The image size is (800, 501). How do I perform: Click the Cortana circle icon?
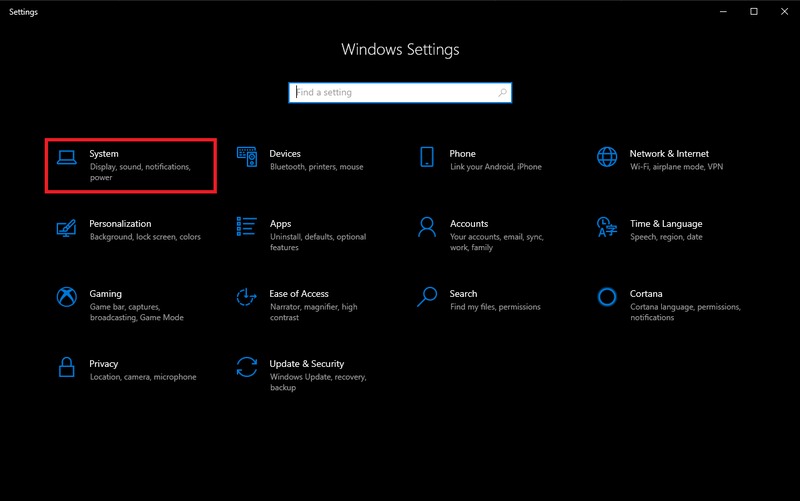point(607,296)
